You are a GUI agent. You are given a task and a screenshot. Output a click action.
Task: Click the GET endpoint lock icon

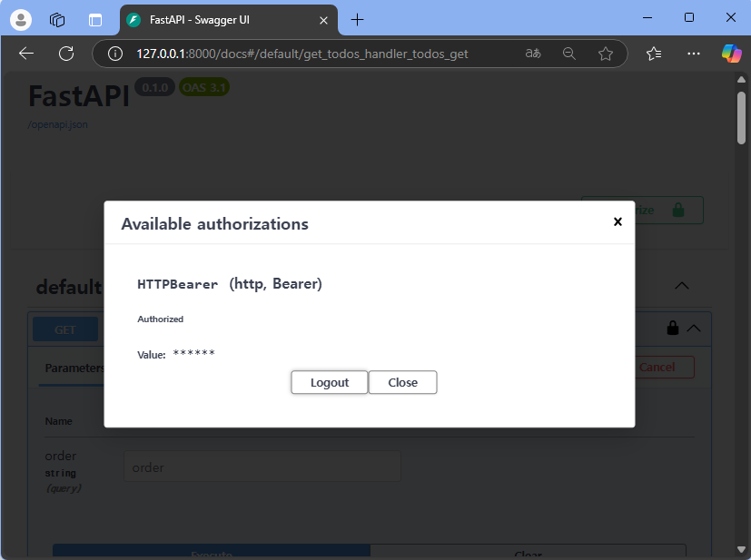pyautogui.click(x=673, y=328)
